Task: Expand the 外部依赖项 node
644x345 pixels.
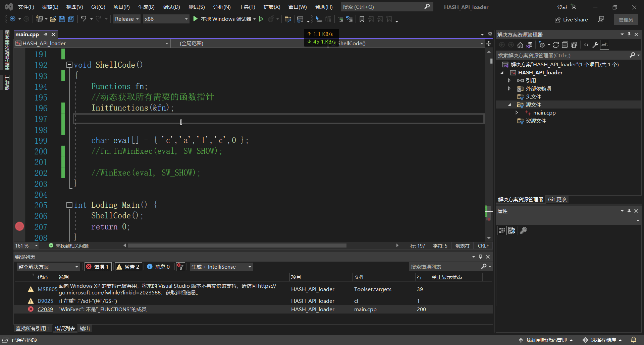Action: pyautogui.click(x=509, y=88)
